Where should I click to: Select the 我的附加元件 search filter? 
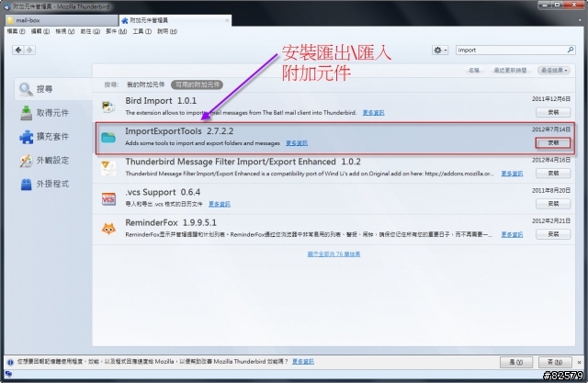145,84
